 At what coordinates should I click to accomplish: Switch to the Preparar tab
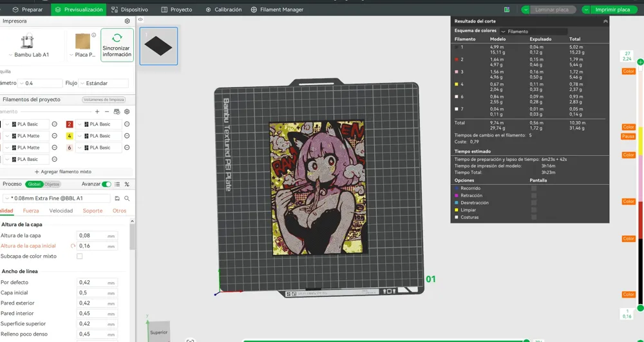(27, 10)
